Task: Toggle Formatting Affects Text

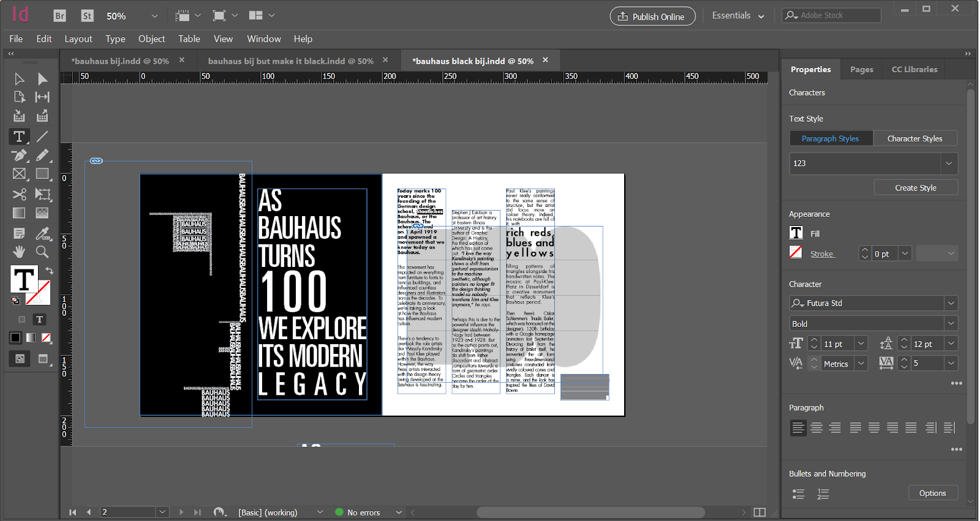Action: (40, 320)
